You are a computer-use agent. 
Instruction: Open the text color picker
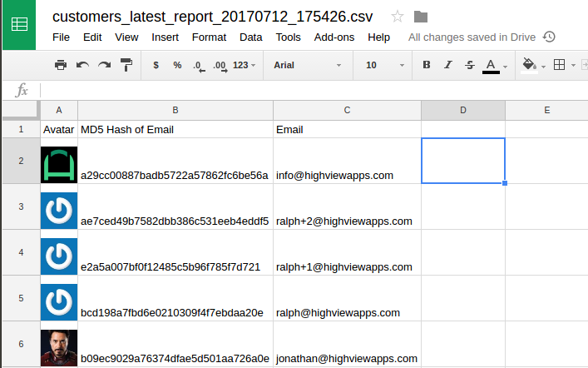[491, 65]
